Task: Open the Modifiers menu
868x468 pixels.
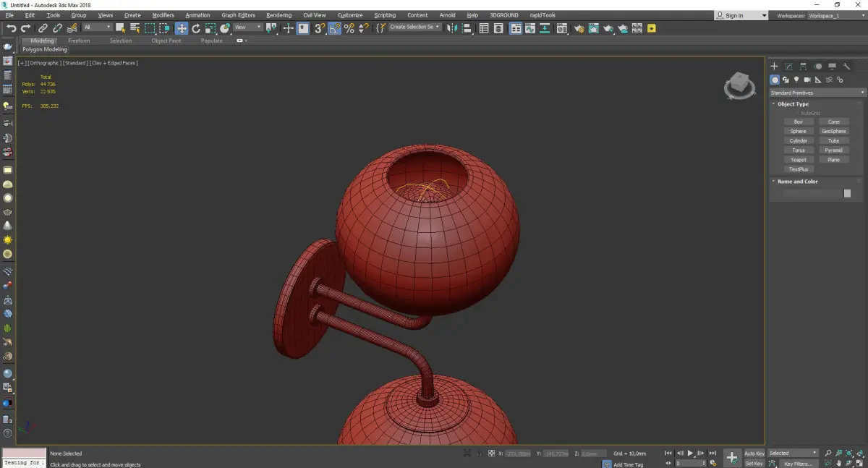Action: (x=163, y=15)
